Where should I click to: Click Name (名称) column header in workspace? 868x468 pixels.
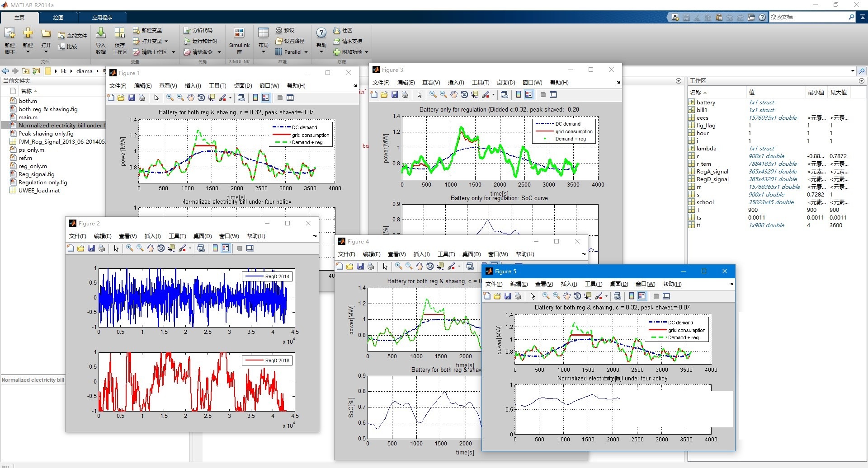717,92
